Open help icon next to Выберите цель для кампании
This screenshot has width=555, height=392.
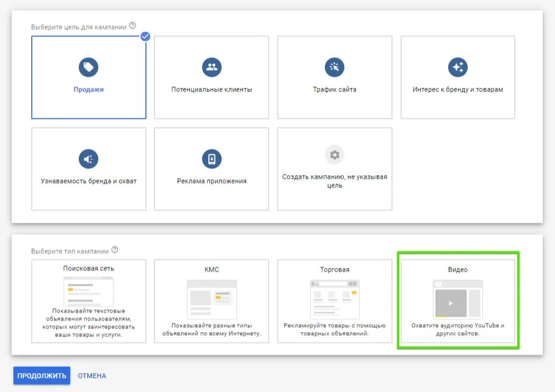pos(132,26)
